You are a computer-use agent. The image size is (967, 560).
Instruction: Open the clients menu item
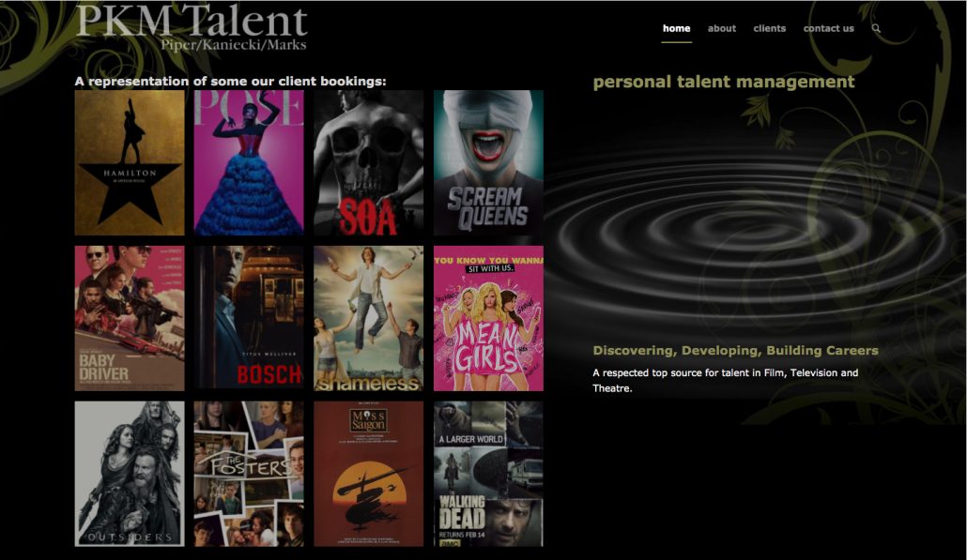point(770,28)
